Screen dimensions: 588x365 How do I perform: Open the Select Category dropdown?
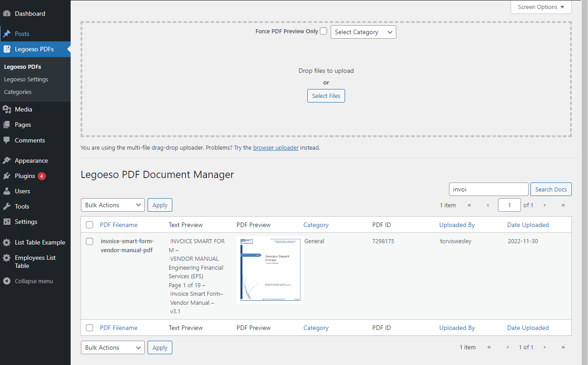[364, 32]
